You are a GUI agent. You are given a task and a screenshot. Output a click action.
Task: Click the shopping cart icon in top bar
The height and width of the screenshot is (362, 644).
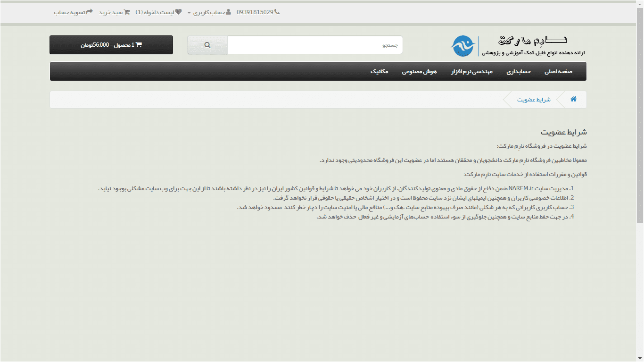(x=127, y=12)
